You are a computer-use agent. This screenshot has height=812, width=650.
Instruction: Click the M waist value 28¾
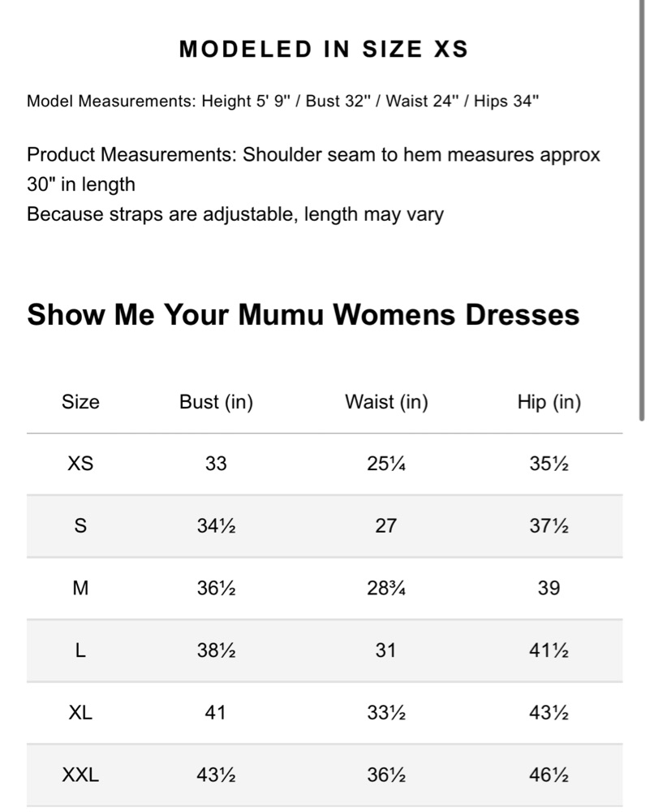pos(386,588)
